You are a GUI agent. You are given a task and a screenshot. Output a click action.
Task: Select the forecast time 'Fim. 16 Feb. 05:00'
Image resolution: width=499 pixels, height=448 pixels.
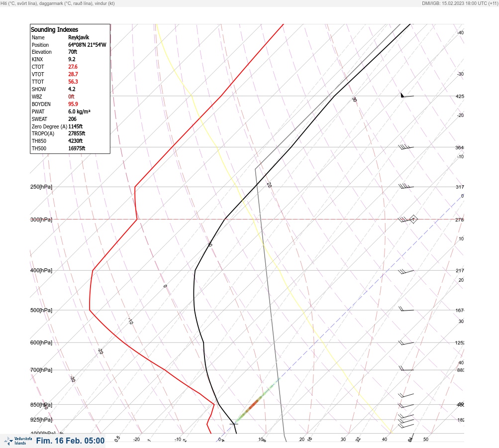click(x=70, y=441)
